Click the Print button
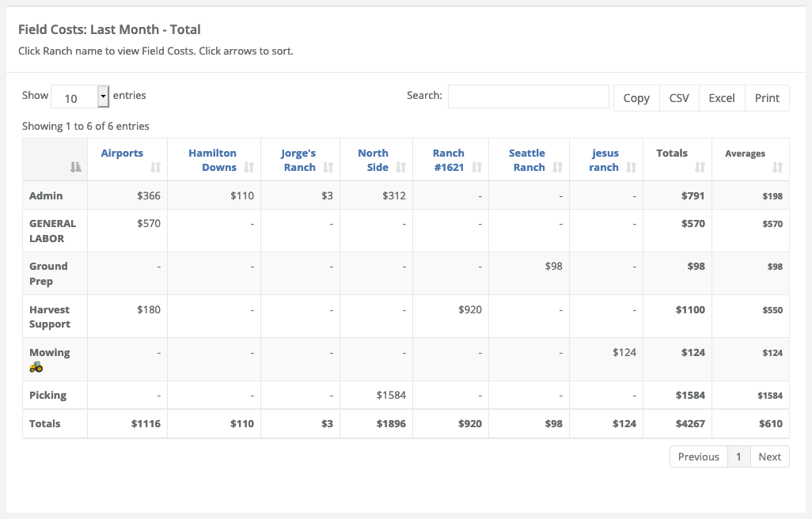The image size is (812, 519). 767,98
